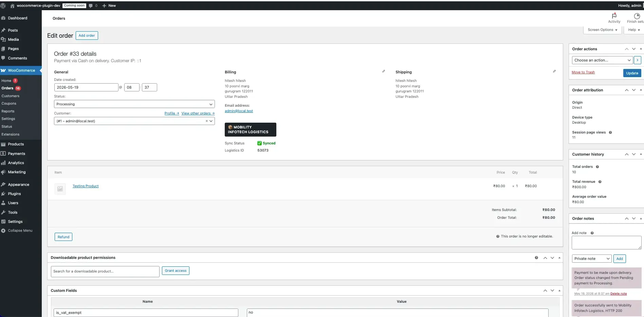Move Customer history panel down
The height and width of the screenshot is (317, 644).
point(634,154)
